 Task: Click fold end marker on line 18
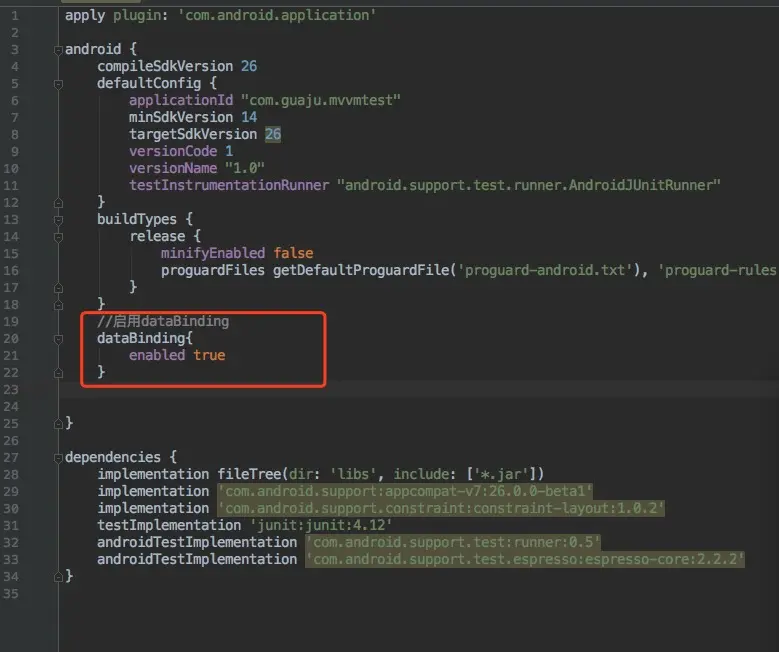(x=58, y=305)
